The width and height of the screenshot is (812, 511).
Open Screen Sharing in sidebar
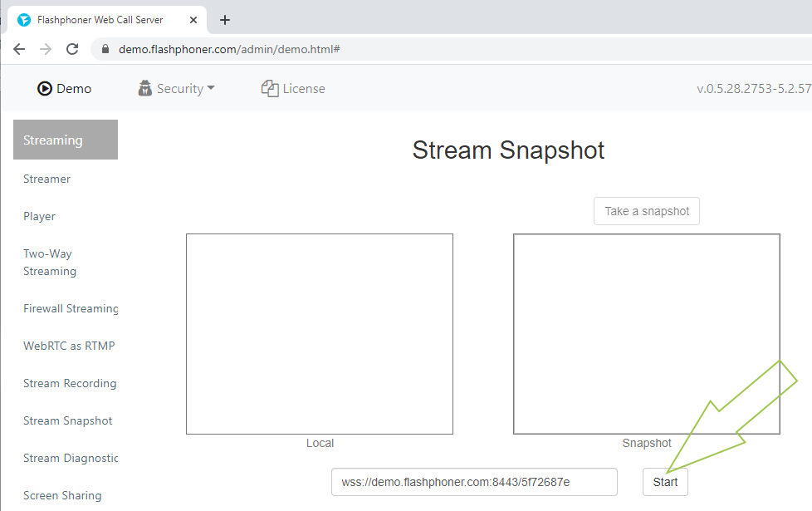[62, 495]
